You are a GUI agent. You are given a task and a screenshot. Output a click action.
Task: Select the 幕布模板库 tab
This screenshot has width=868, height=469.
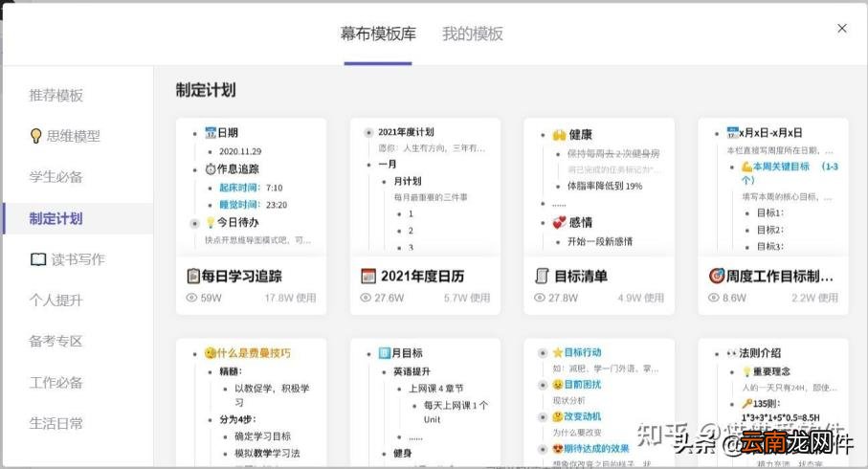coord(378,33)
